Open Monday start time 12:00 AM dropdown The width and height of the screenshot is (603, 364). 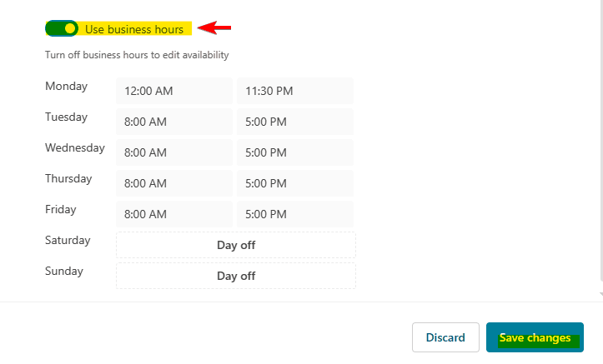pos(174,91)
